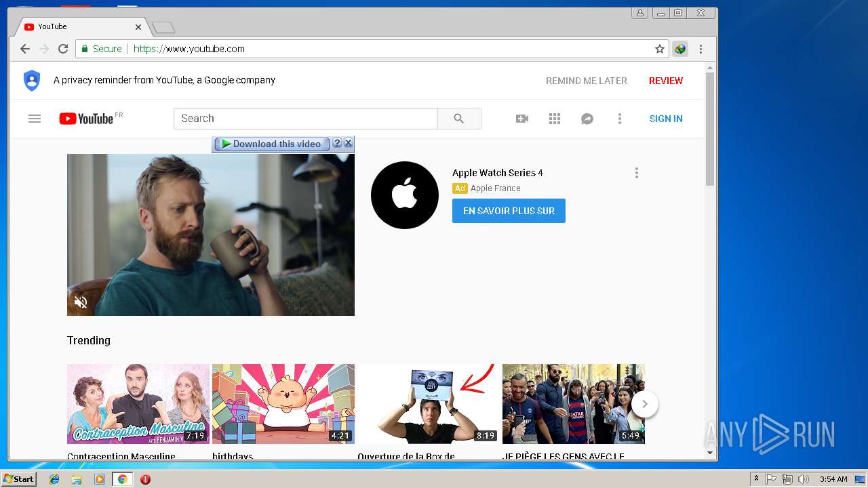This screenshot has width=868, height=488.
Task: Bookmark this page with the star icon
Action: tap(659, 49)
